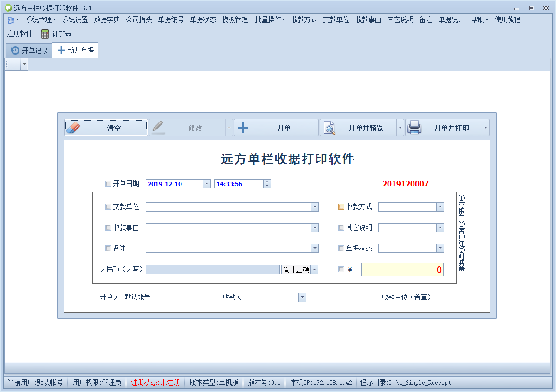The width and height of the screenshot is (556, 392).
Task: Click the blue plus icon on 开单 button
Action: tap(243, 128)
